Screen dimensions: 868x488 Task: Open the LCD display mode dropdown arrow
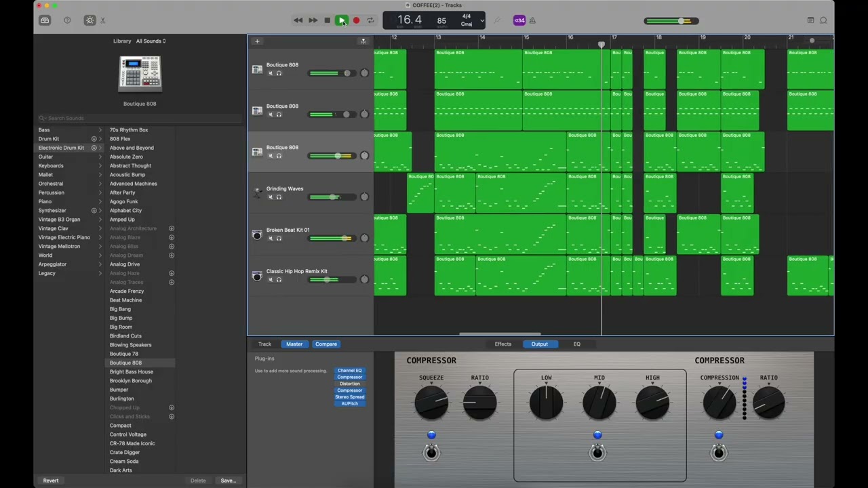[x=482, y=20]
